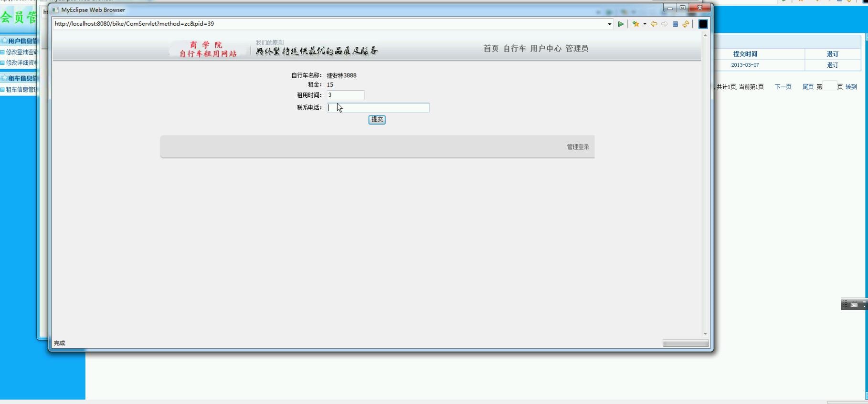The image size is (868, 404).
Task: Open the 自行车 nav menu item
Action: point(515,48)
